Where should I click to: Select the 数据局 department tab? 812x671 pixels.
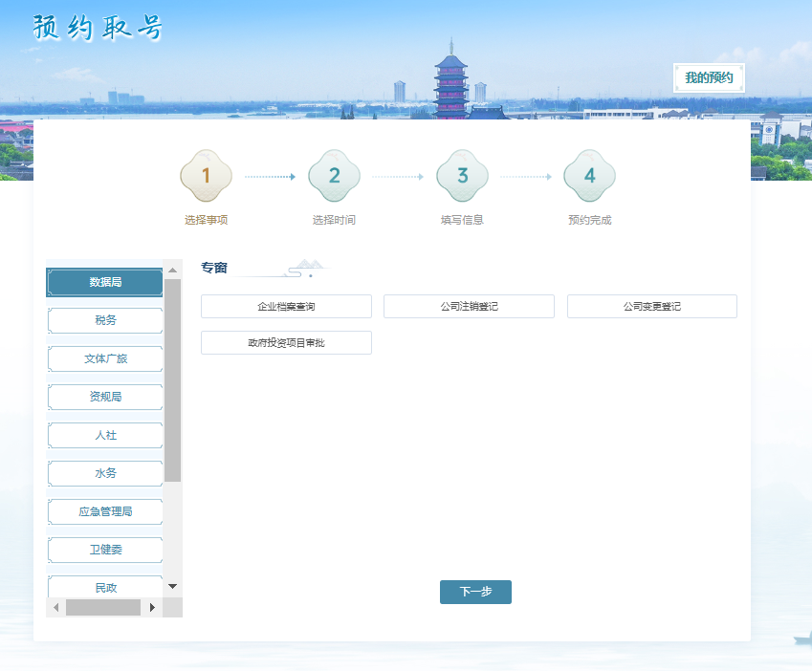coord(105,283)
